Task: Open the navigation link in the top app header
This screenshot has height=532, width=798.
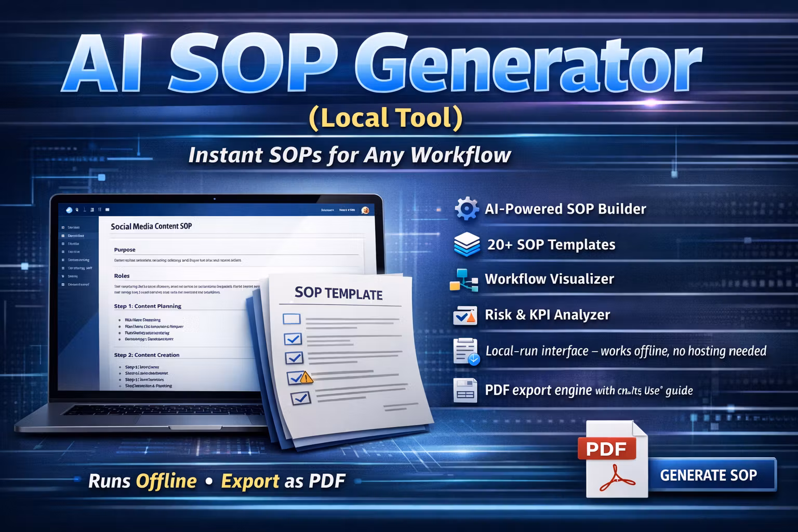Action: [327, 210]
